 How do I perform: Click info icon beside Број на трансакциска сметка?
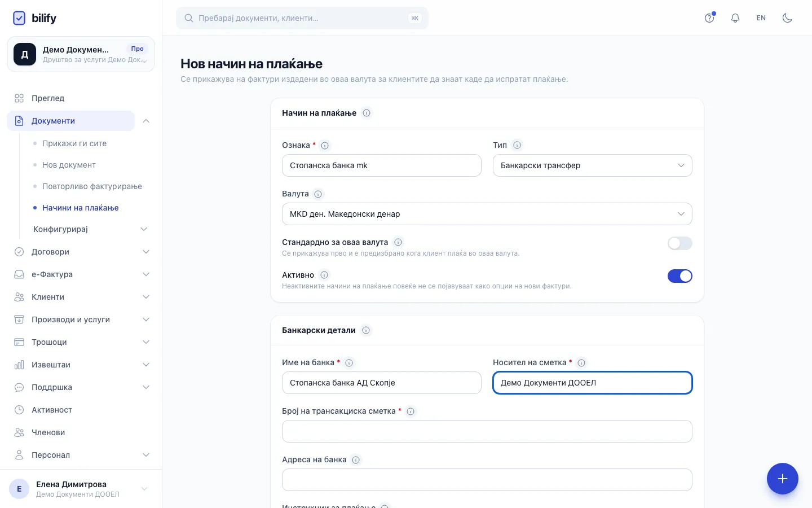411,411
